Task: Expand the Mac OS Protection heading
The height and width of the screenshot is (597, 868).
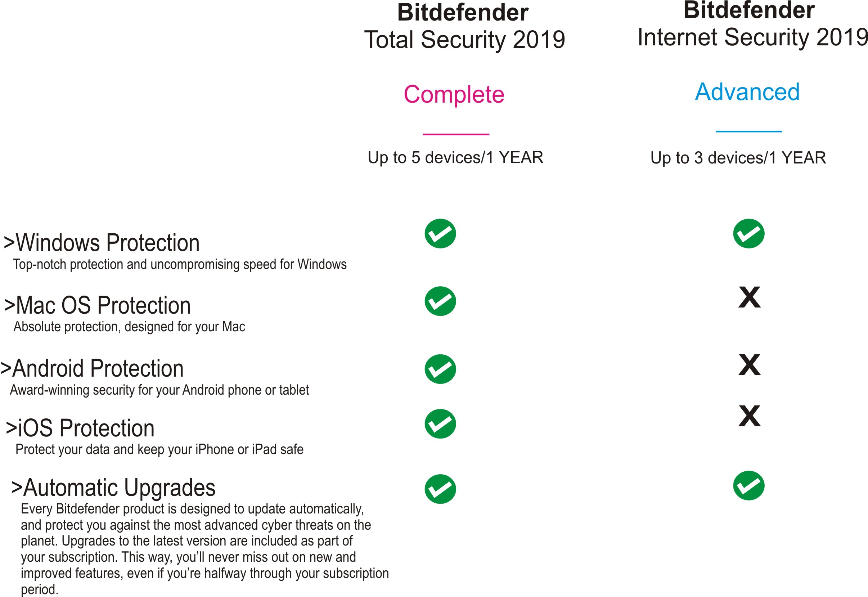Action: tap(97, 305)
